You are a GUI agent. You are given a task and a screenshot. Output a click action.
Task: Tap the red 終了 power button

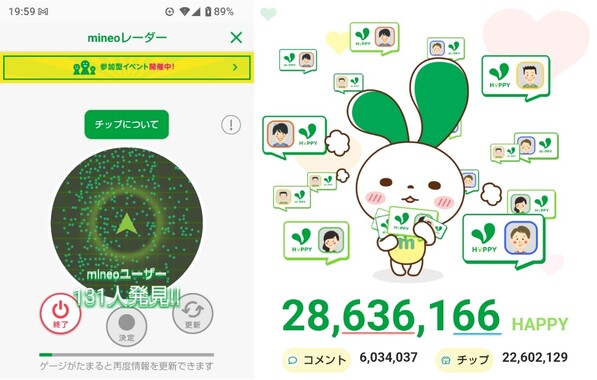[x=61, y=313]
